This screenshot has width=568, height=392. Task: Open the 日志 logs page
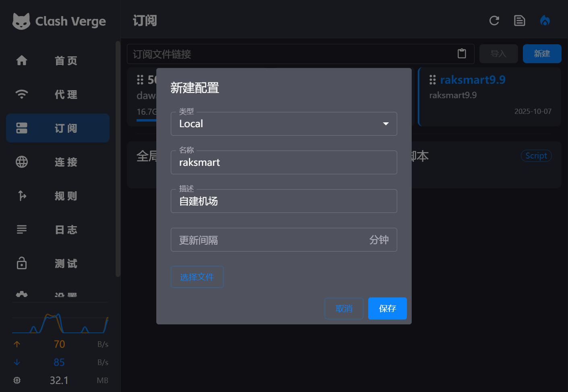[x=58, y=229]
